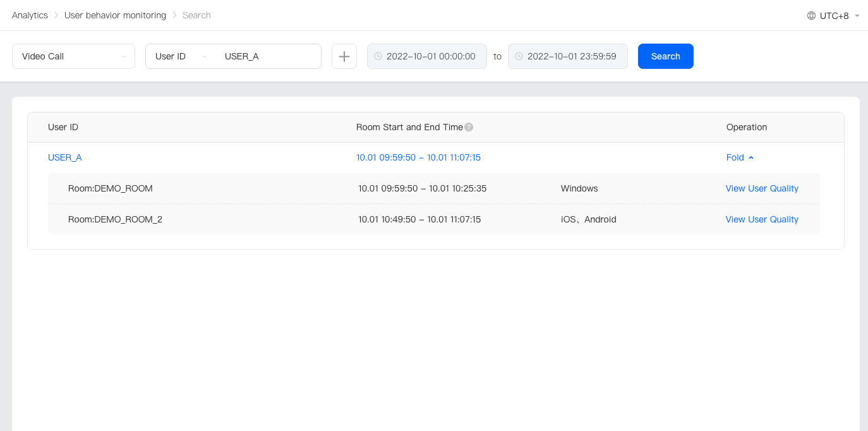
Task: Open the User ID filter type dropdown
Action: pyautogui.click(x=181, y=56)
